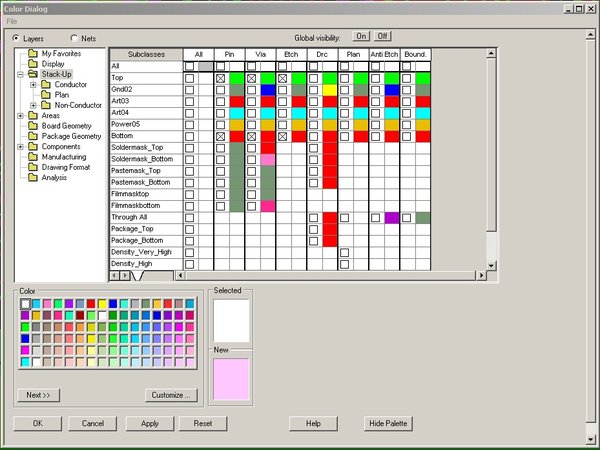This screenshot has width=600, height=450.
Task: Click the grid's horizontal scrollbar left arrow
Action: pyautogui.click(x=180, y=275)
